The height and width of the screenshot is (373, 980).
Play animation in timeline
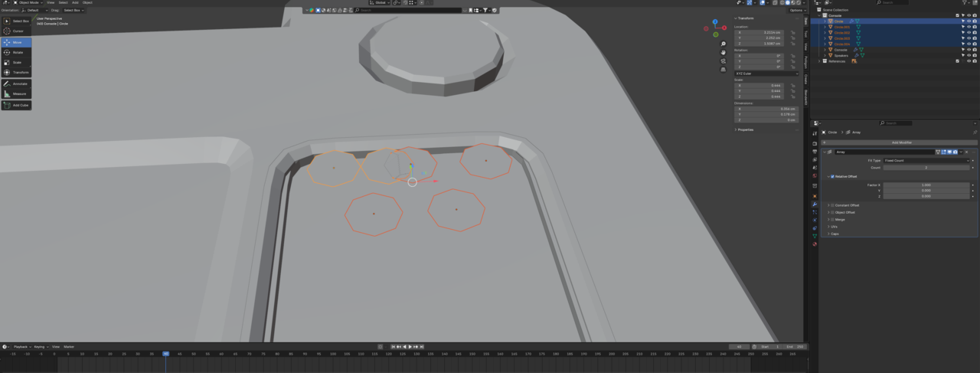tap(410, 347)
